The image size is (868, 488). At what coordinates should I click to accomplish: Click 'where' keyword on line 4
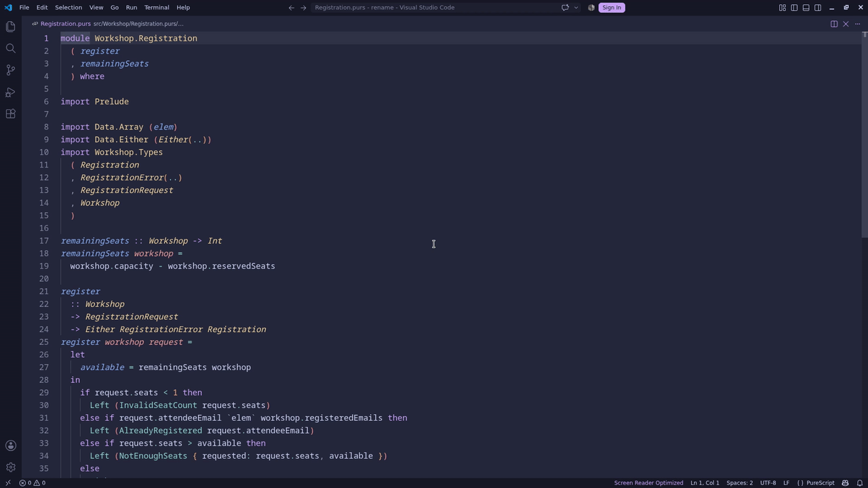point(92,77)
